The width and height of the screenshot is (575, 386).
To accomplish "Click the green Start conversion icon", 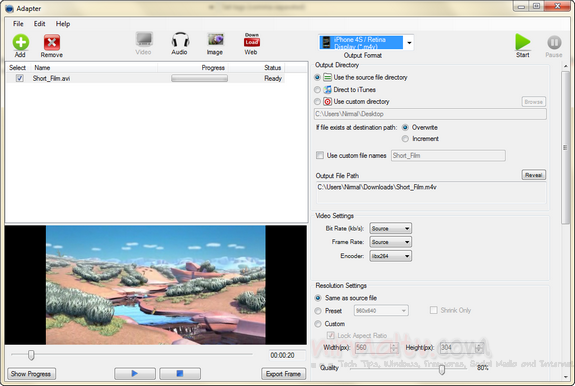I will pos(523,42).
